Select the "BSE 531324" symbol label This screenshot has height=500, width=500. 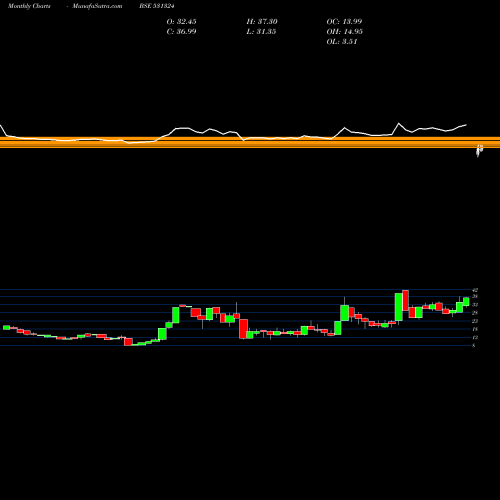click(157, 6)
